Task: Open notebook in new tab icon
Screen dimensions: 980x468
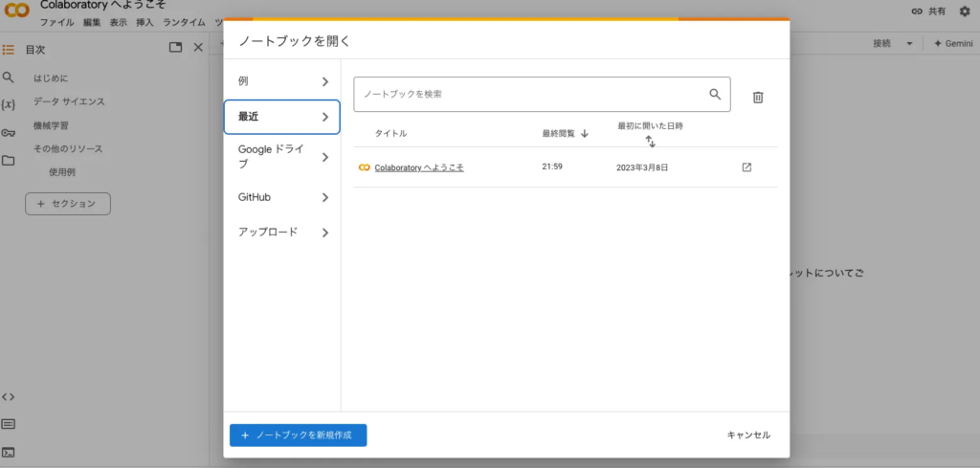Action: 746,167
